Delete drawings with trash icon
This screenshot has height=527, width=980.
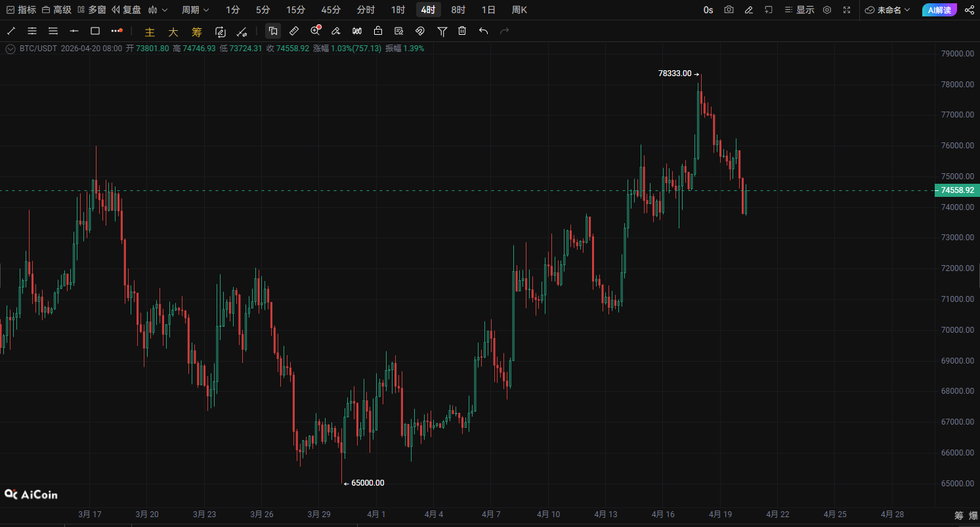tap(462, 31)
